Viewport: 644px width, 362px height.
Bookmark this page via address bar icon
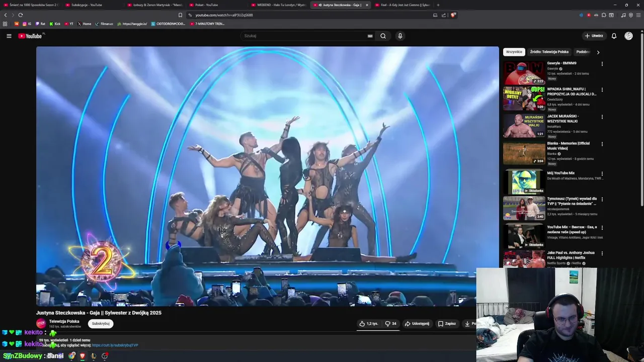(180, 15)
